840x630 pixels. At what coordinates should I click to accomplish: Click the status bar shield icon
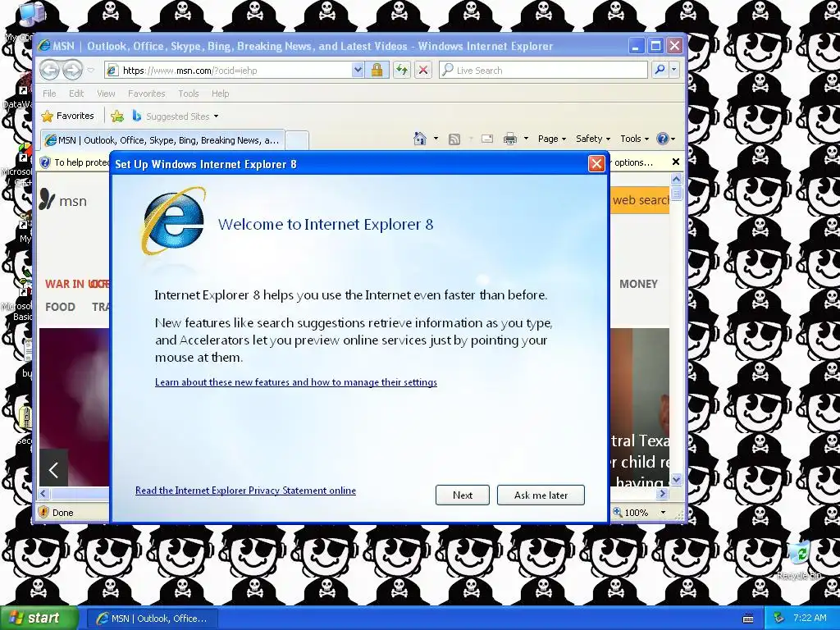click(x=44, y=512)
